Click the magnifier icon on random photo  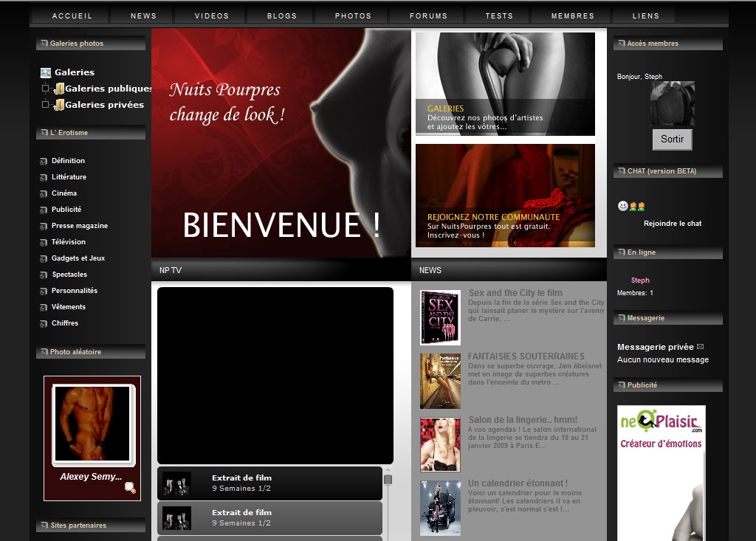[x=130, y=488]
